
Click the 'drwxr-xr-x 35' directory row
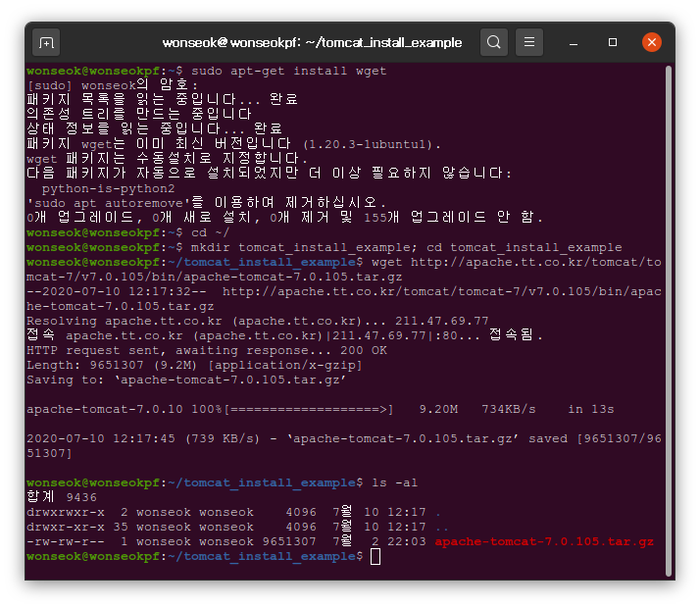coord(237,527)
